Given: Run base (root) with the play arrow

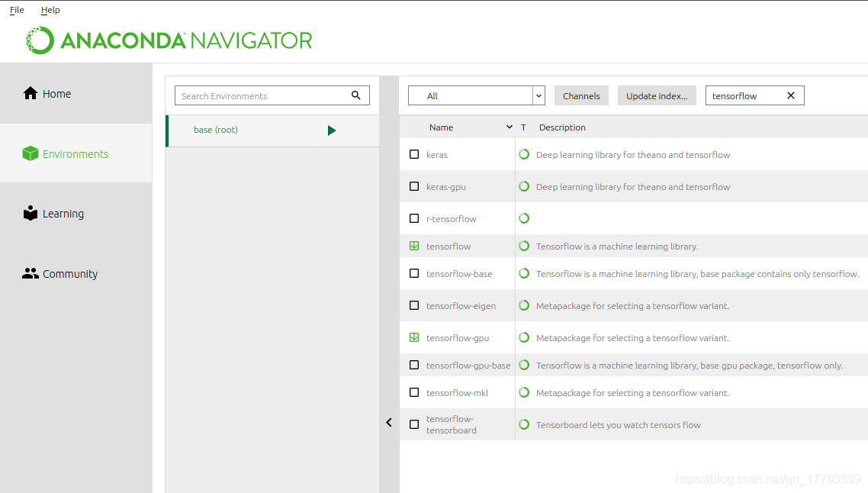Looking at the screenshot, I should 332,130.
